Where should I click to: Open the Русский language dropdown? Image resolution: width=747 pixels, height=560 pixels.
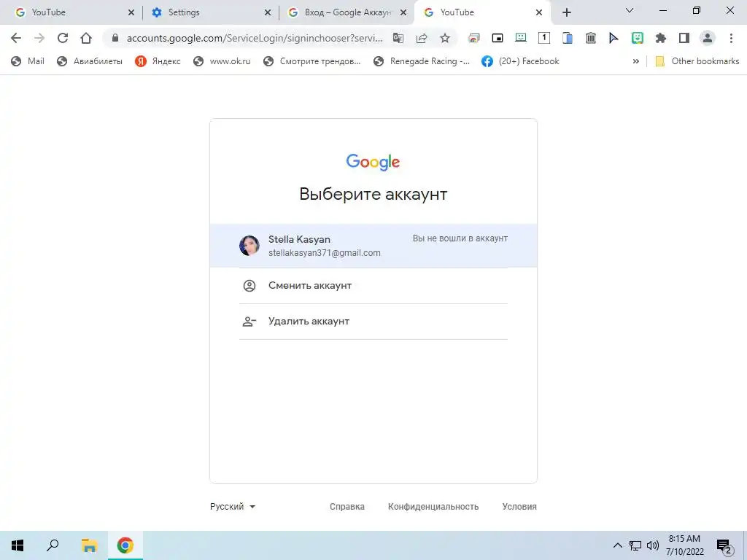(233, 507)
